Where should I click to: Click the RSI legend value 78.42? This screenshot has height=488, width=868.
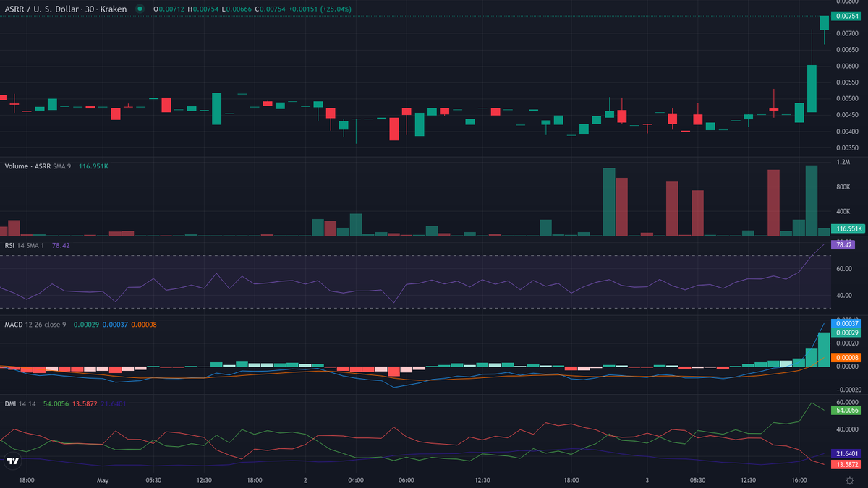point(61,245)
